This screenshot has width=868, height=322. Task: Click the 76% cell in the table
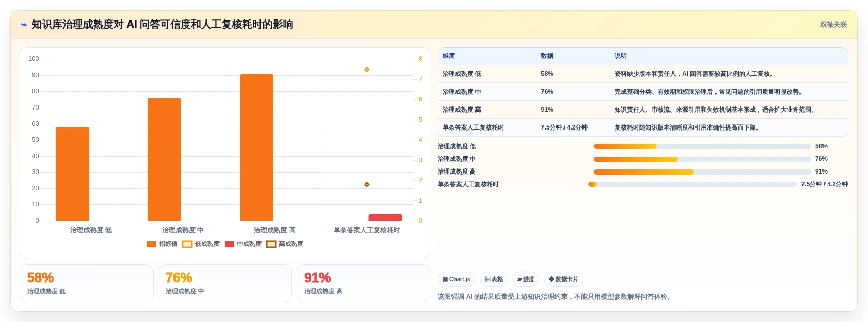(547, 92)
